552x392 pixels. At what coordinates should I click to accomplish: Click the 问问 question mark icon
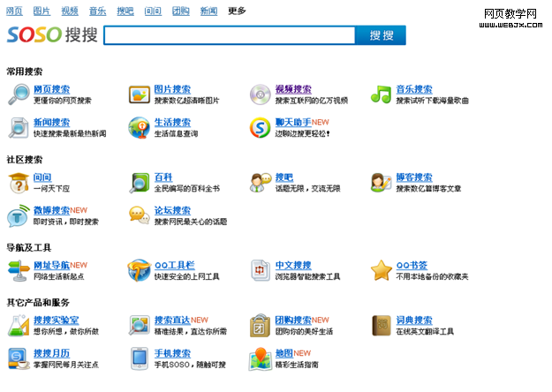(19, 183)
